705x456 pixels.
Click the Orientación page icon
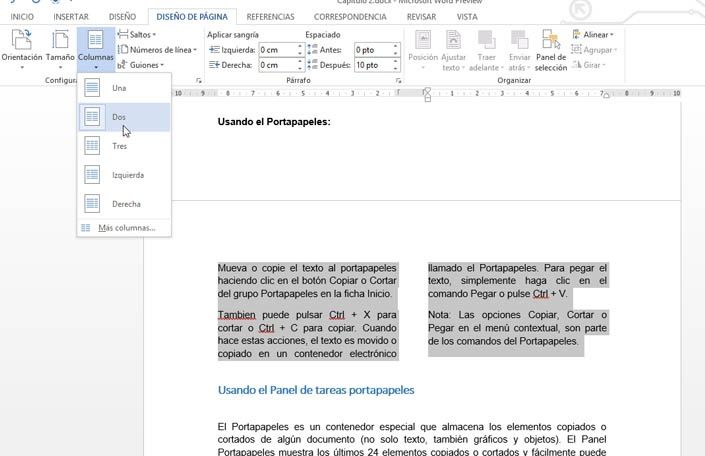click(21, 40)
